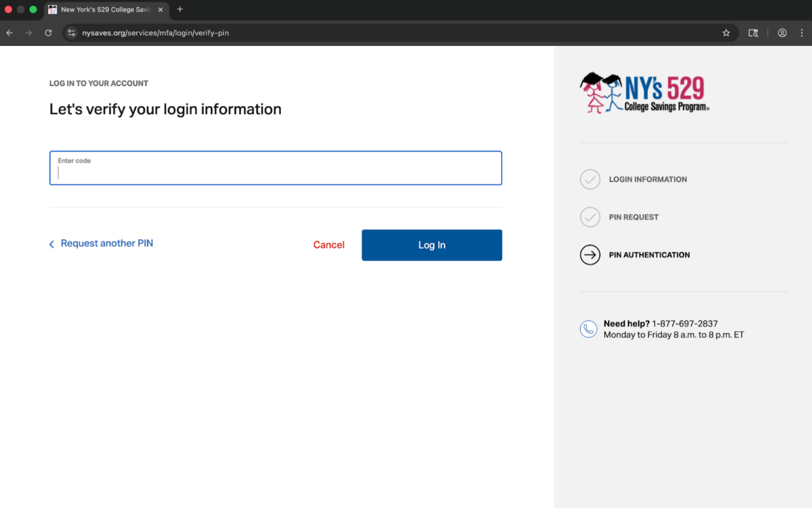
Task: Click the PIN AUTHENTICATION step label
Action: pyautogui.click(x=649, y=255)
